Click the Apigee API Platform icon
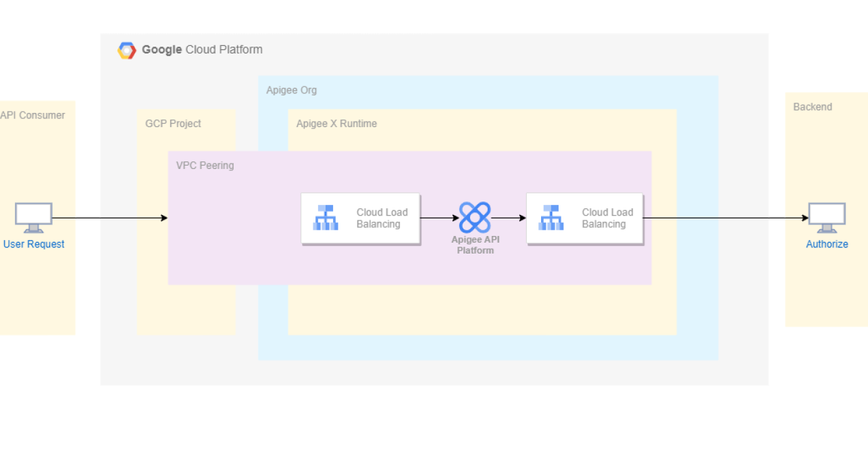868x455 pixels. point(475,218)
